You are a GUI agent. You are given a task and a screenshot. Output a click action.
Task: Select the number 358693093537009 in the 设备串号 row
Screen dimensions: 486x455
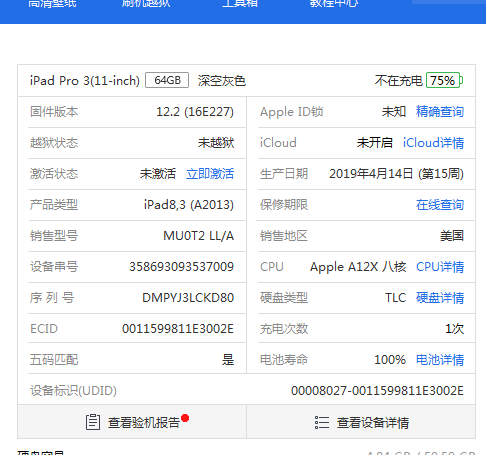pos(182,267)
